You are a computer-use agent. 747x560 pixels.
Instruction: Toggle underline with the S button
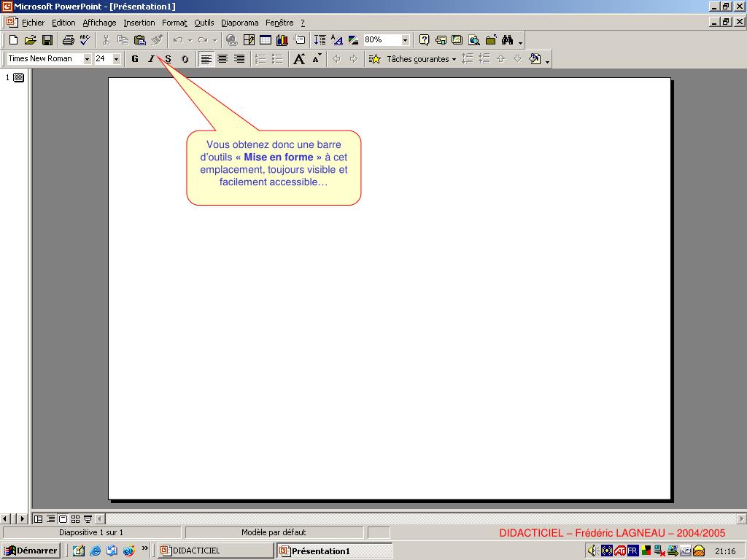click(169, 59)
